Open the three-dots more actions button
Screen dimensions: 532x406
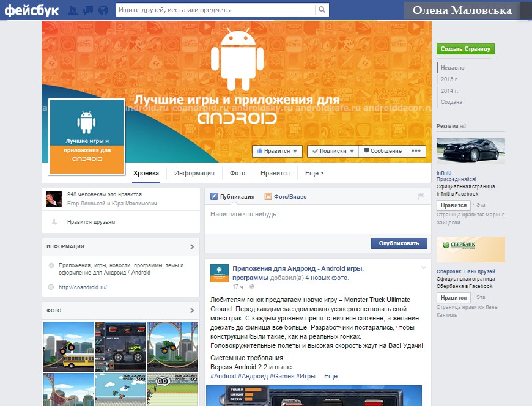[416, 151]
